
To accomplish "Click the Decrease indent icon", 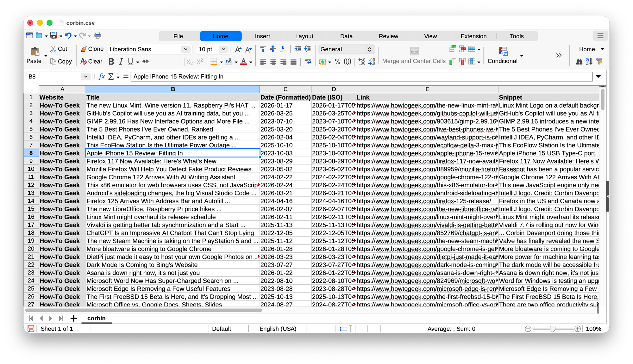I will point(307,49).
